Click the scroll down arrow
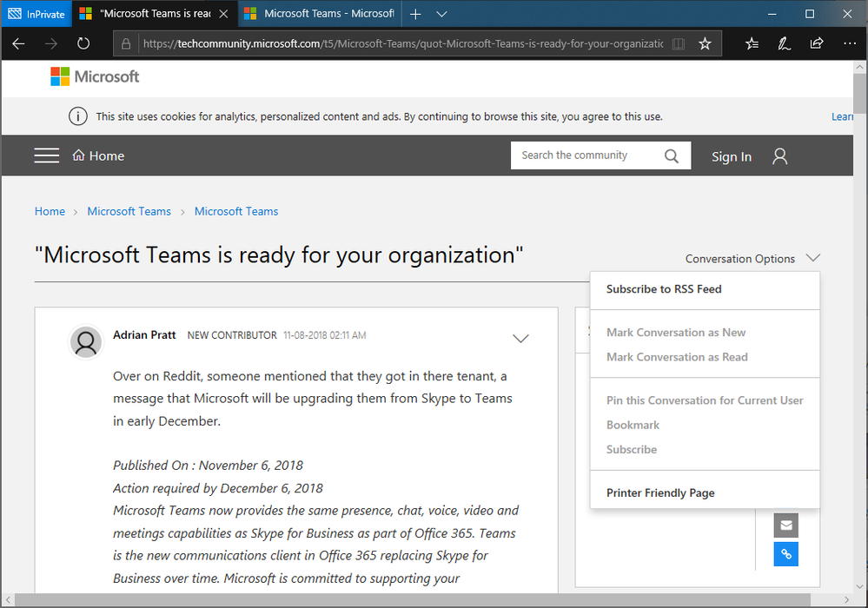This screenshot has height=608, width=868. coord(859,586)
